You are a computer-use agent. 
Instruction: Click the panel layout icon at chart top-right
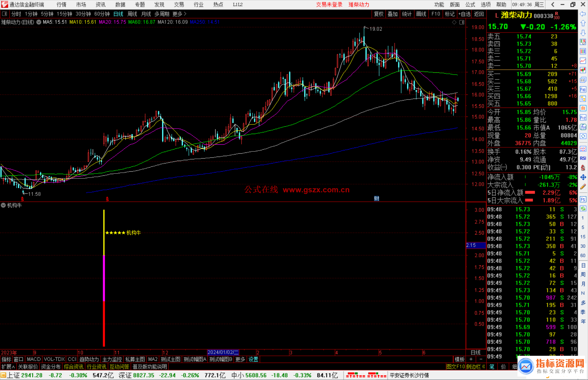click(462, 22)
